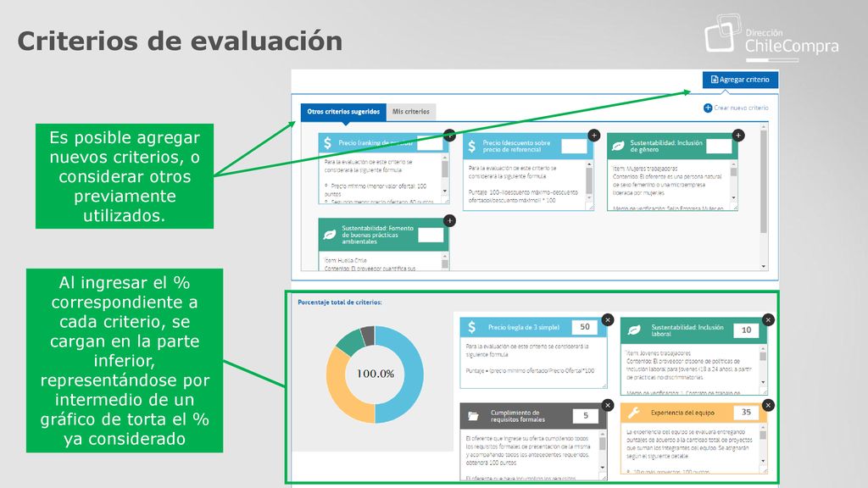Click document icon in Agregar criterio button
Image resolution: width=868 pixels, height=488 pixels.
click(x=714, y=80)
